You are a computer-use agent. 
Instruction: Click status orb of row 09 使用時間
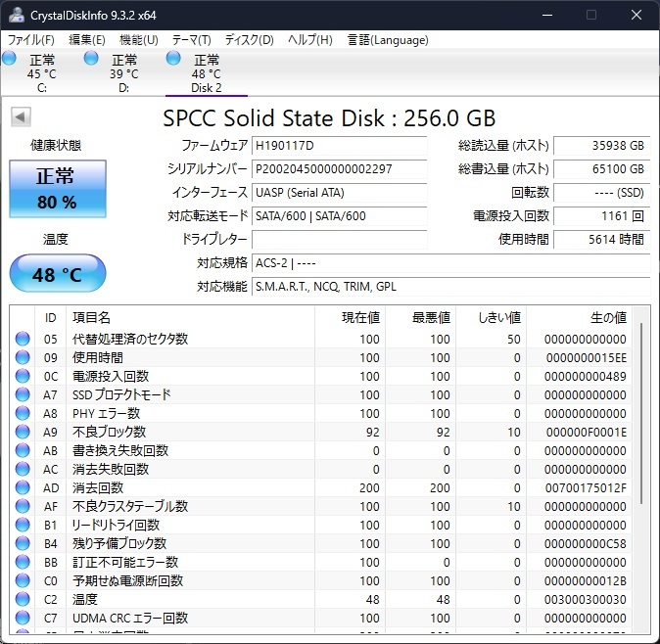(23, 357)
